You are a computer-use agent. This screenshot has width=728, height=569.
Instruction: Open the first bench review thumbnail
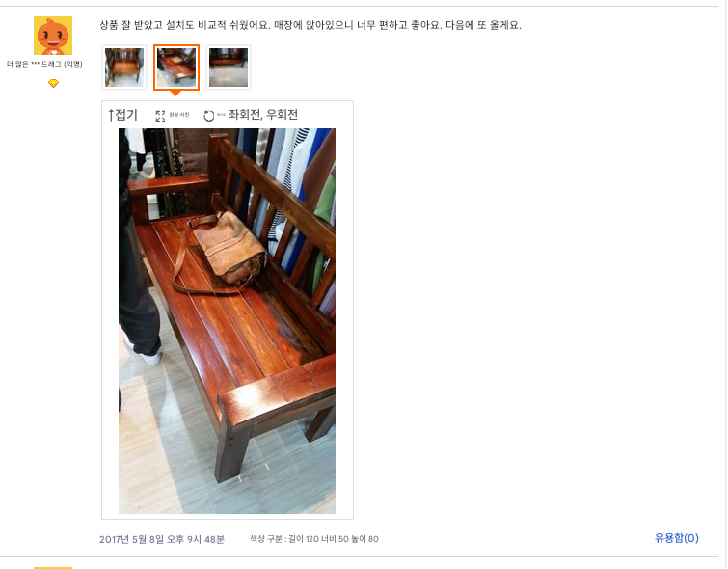coord(124,68)
